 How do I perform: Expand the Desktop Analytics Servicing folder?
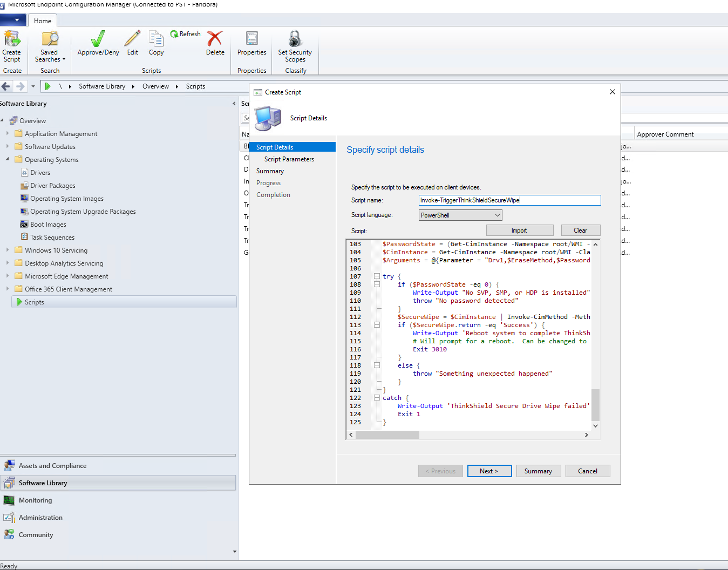pyautogui.click(x=8, y=263)
